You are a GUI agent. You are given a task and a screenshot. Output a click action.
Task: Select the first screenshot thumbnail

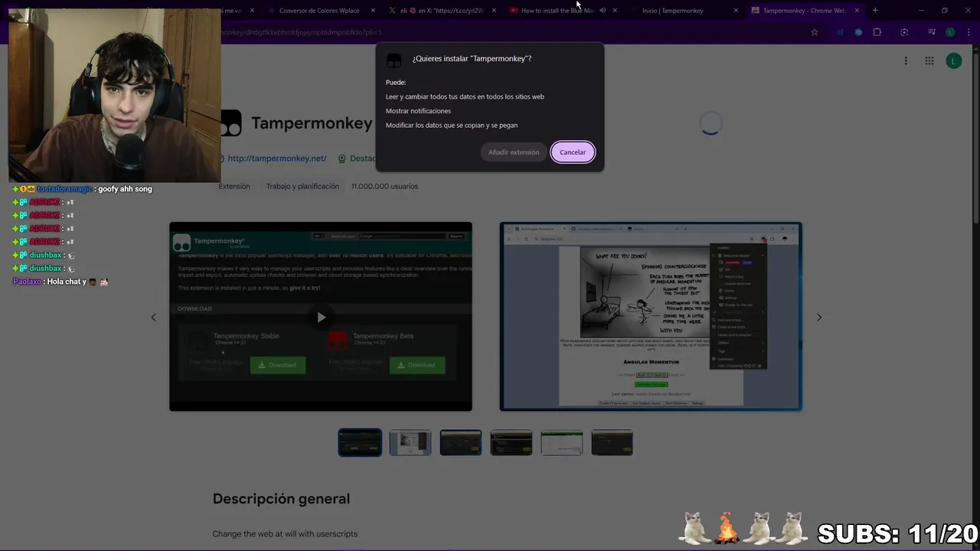click(360, 442)
